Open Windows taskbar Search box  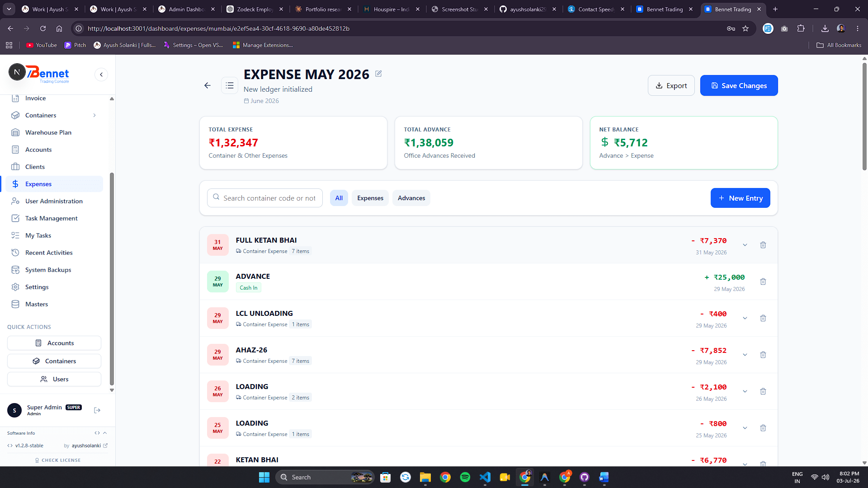[x=325, y=477]
